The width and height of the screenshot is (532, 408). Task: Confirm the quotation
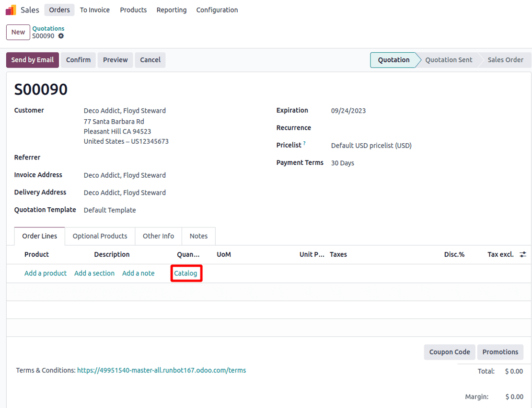78,60
